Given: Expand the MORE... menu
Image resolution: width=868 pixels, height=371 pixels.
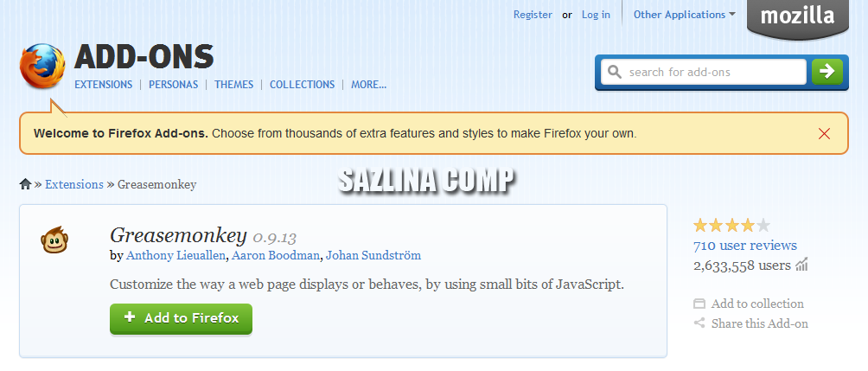Looking at the screenshot, I should coord(368,85).
